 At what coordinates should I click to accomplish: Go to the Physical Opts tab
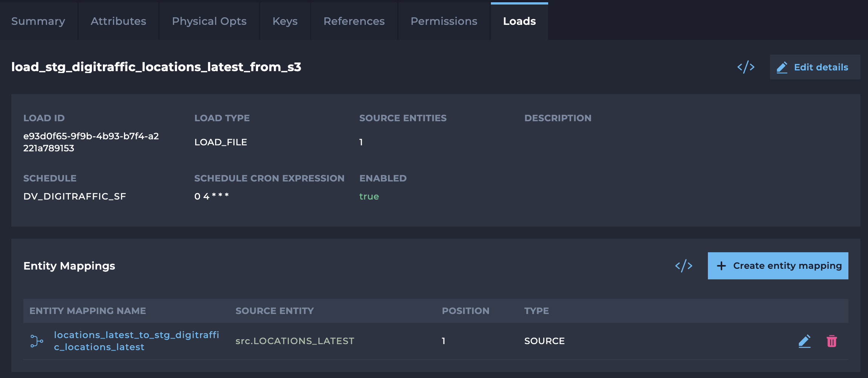click(x=209, y=21)
